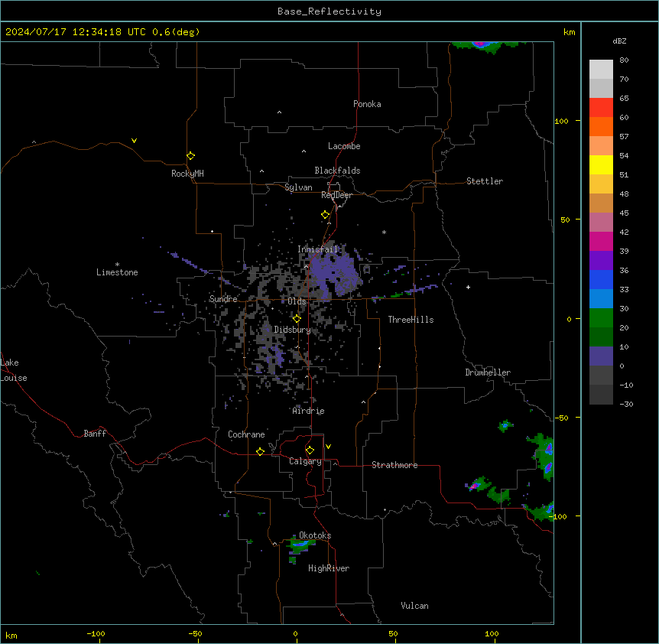
Task: Select the Didsbury label
Action: [x=293, y=330]
